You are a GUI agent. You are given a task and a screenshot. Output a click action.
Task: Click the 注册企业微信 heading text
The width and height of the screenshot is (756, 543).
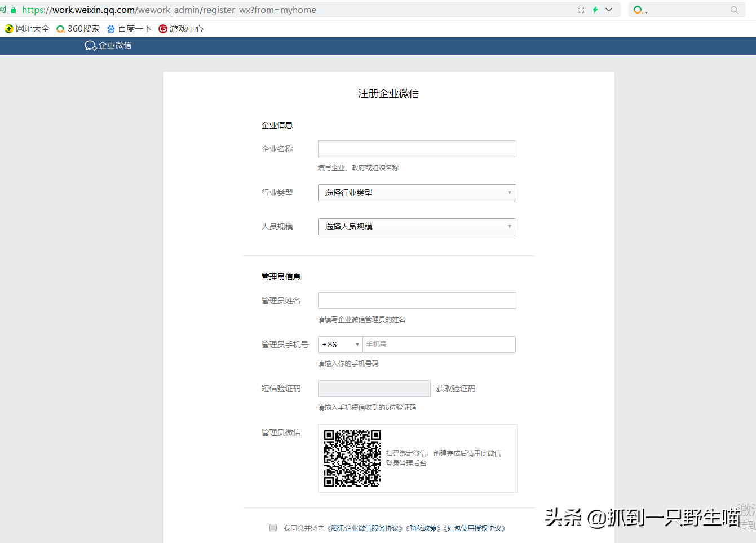pyautogui.click(x=388, y=94)
